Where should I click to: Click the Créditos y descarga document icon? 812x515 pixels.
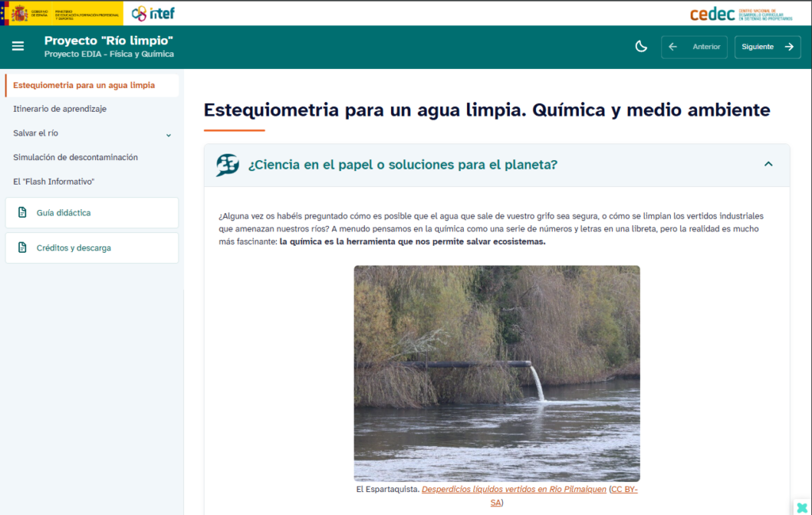pyautogui.click(x=22, y=247)
